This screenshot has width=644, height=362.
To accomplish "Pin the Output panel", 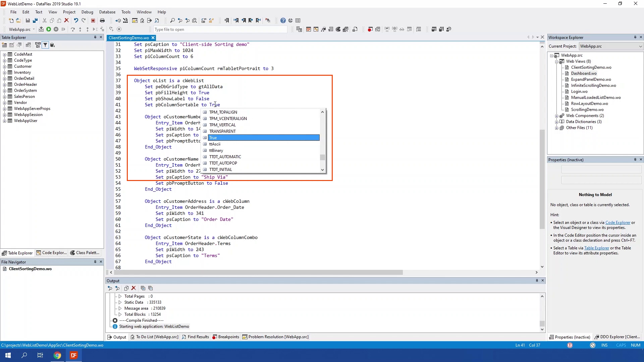I will click(537, 281).
